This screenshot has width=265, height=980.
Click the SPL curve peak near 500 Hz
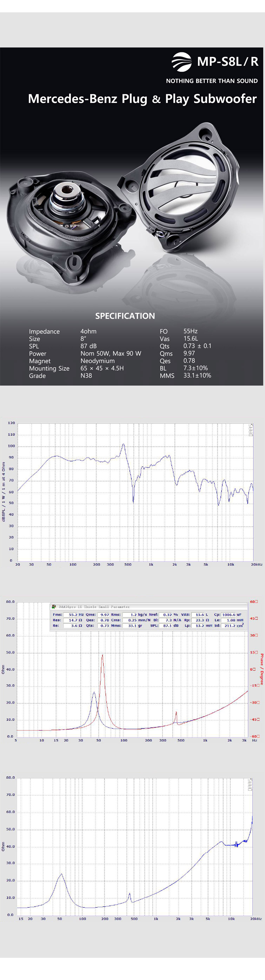coord(123,444)
